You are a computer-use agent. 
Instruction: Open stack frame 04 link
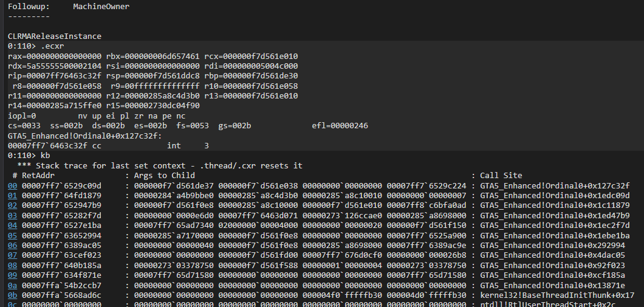tap(12, 226)
